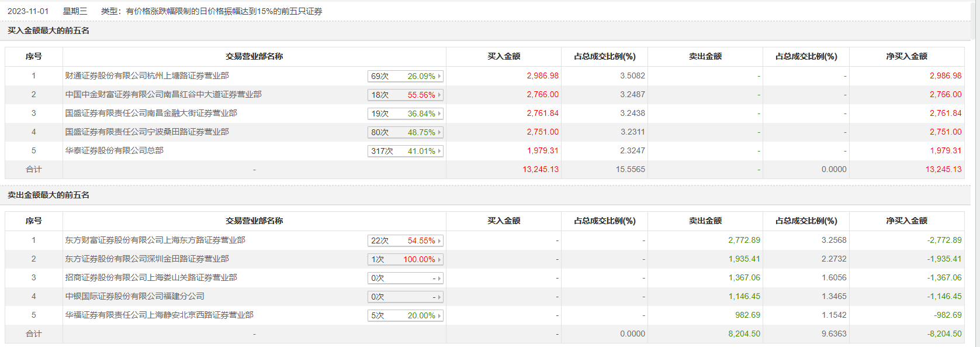The height and width of the screenshot is (347, 980).
Task: Click 国盛证券南昌金融大街证券营业部 link
Action: pos(151,113)
